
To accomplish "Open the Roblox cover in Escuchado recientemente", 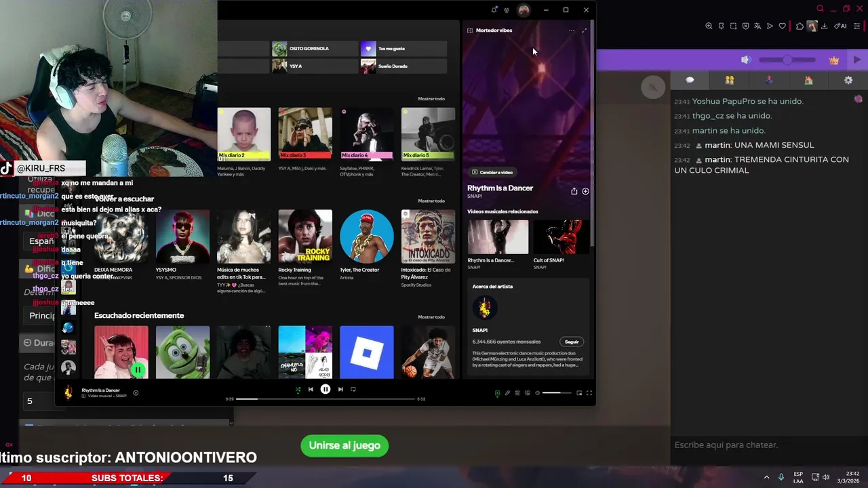I will [x=366, y=352].
